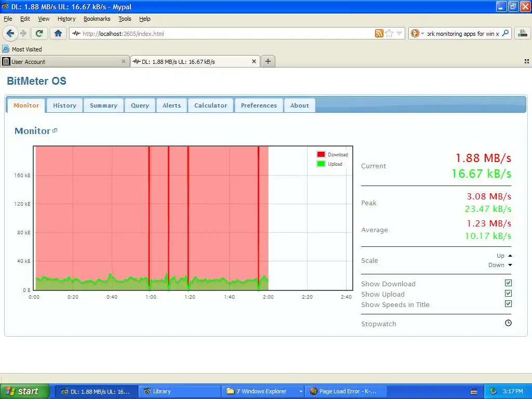
Task: Switch to Page Load Error taskbar window
Action: coord(345,391)
